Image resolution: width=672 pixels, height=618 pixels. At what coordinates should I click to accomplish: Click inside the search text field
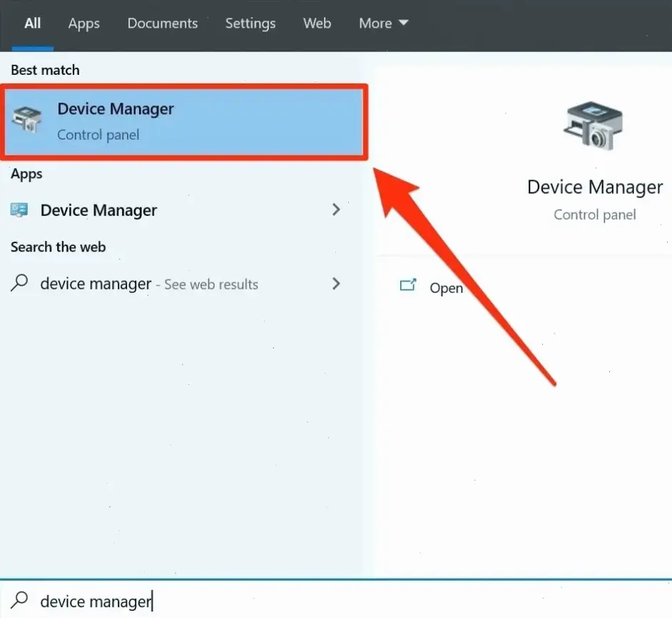(285, 601)
